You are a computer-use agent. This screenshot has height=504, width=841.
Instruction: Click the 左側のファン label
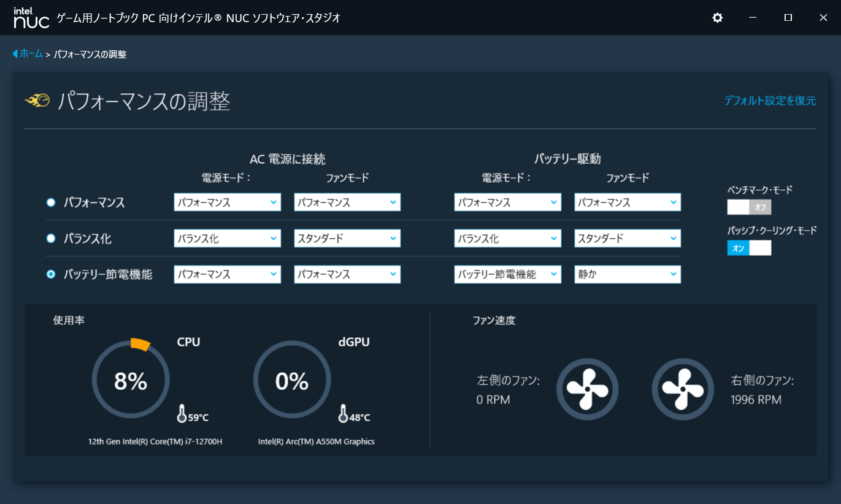click(x=508, y=381)
